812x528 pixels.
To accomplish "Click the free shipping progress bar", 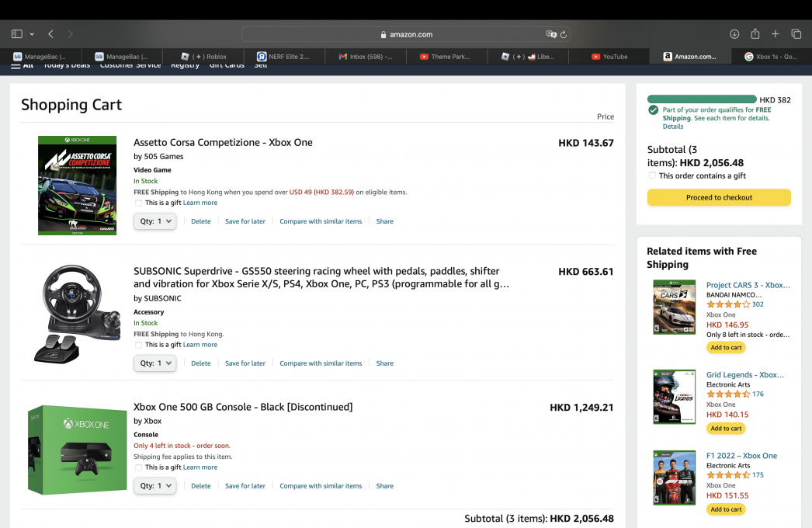I will click(702, 99).
